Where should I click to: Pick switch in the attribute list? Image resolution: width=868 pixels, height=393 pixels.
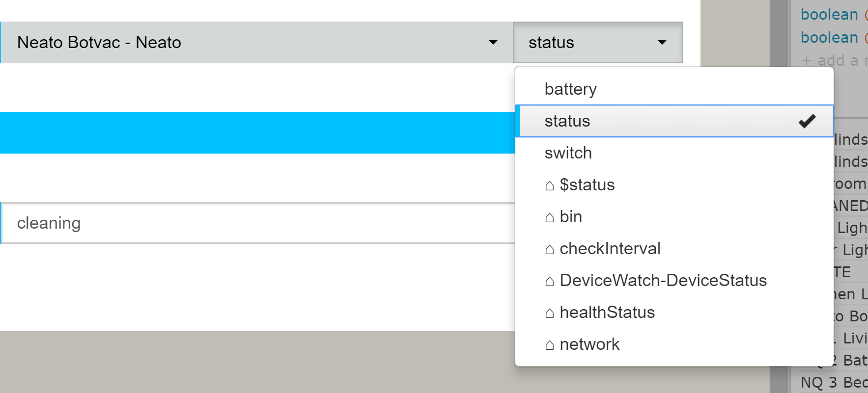click(674, 153)
